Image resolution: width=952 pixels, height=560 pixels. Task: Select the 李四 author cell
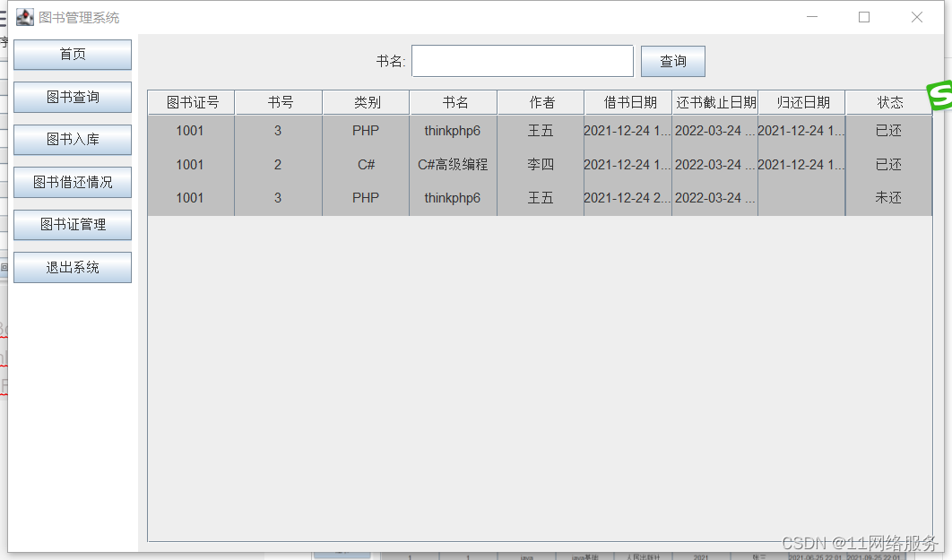(541, 165)
